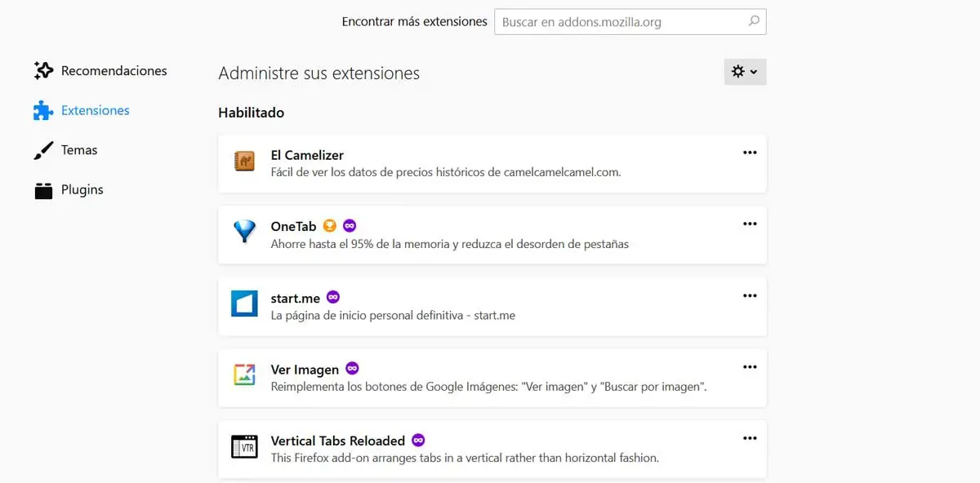
Task: Open the Ver Imagen extension details
Action: tap(305, 370)
